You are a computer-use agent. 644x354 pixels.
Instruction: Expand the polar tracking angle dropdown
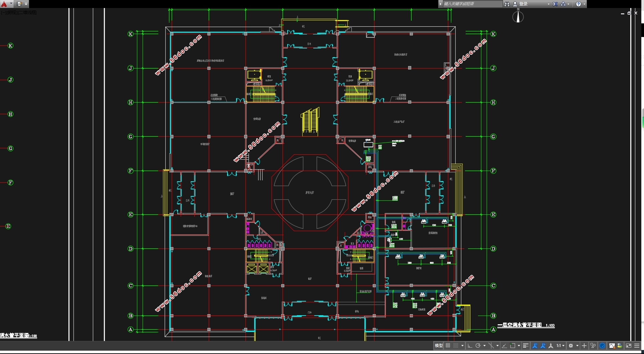(x=484, y=346)
